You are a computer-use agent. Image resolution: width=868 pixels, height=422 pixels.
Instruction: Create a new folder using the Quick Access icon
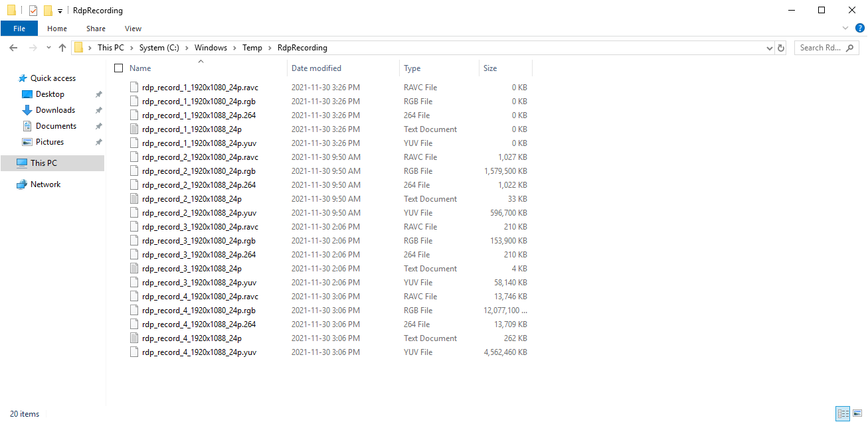click(x=48, y=10)
